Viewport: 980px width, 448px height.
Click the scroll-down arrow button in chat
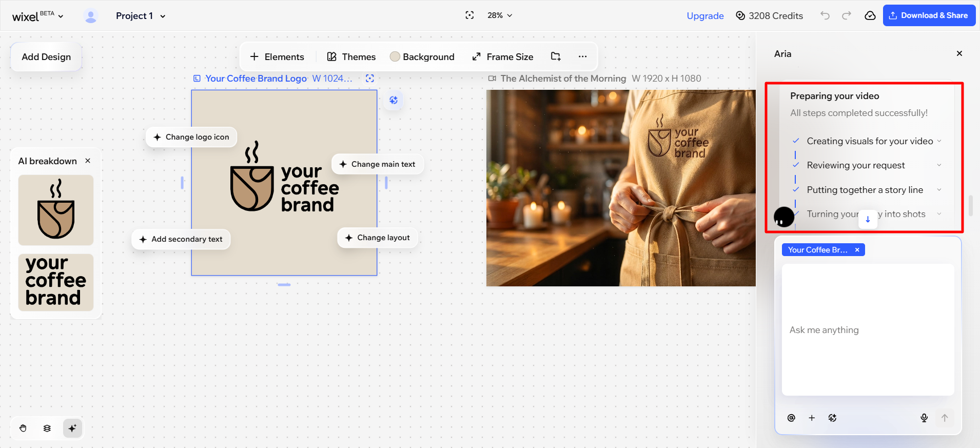(868, 219)
